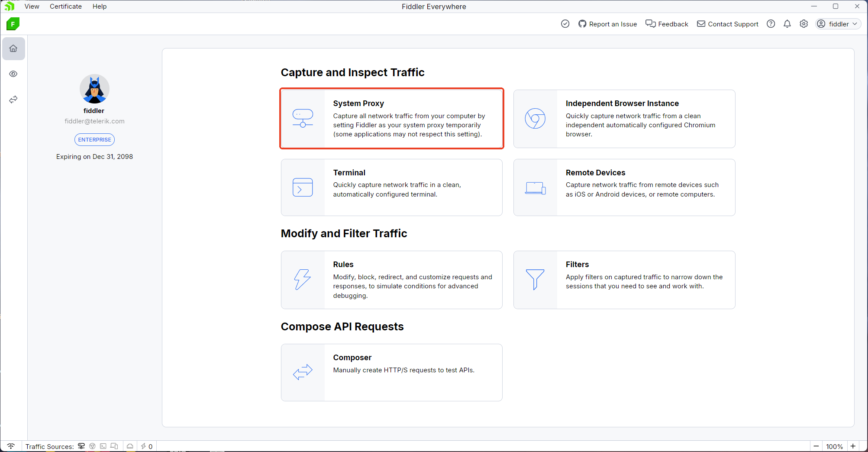Open the Composer card title
This screenshot has width=868, height=452.
[x=352, y=357]
